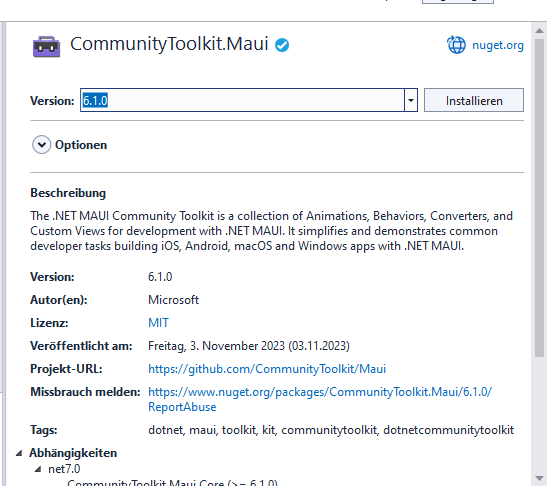Collapse the net7.0 dependency node
This screenshot has height=486, width=547.
tap(38, 470)
